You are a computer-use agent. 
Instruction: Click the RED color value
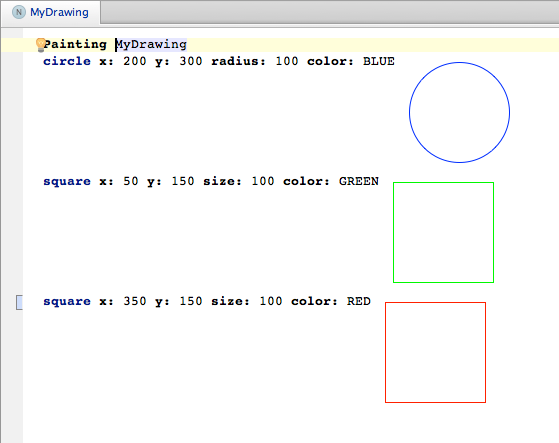[359, 302]
